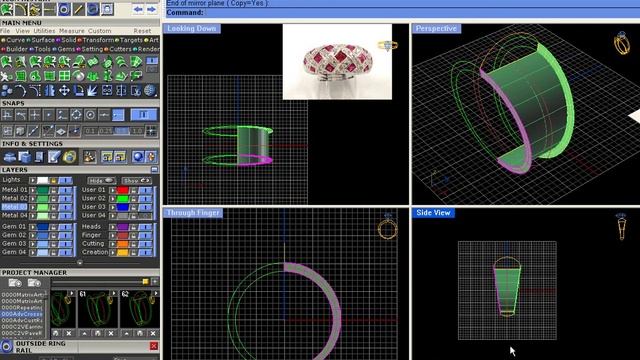This screenshot has width=640, height=360.
Task: Toggle lock on the Lights layer
Action: (x=53, y=180)
